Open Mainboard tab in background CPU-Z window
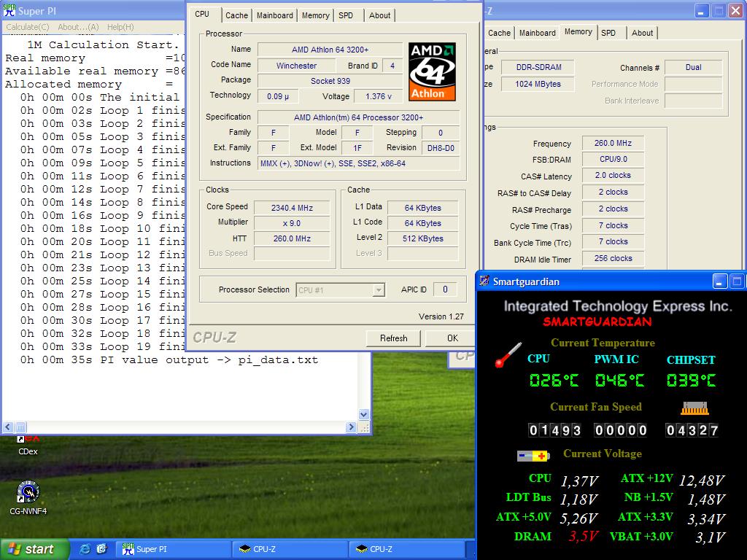Screen dimensions: 747x560 click(x=538, y=33)
